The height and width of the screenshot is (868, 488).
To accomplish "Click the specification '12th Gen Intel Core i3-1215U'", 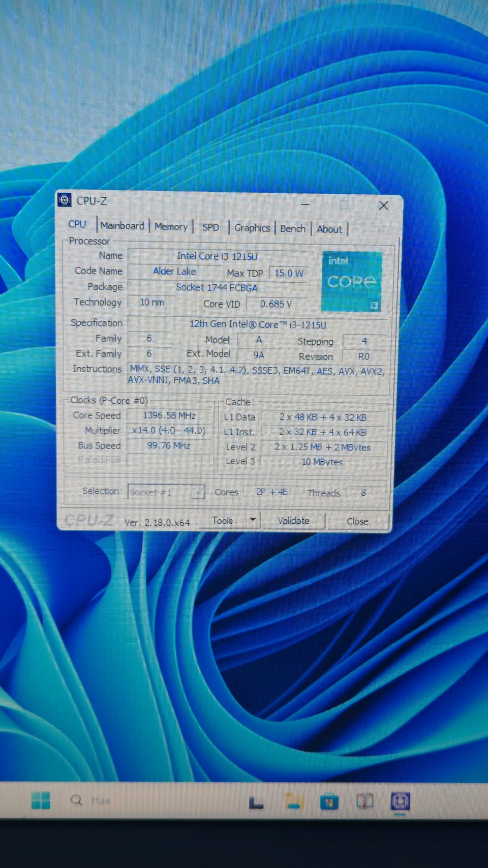I will click(258, 324).
